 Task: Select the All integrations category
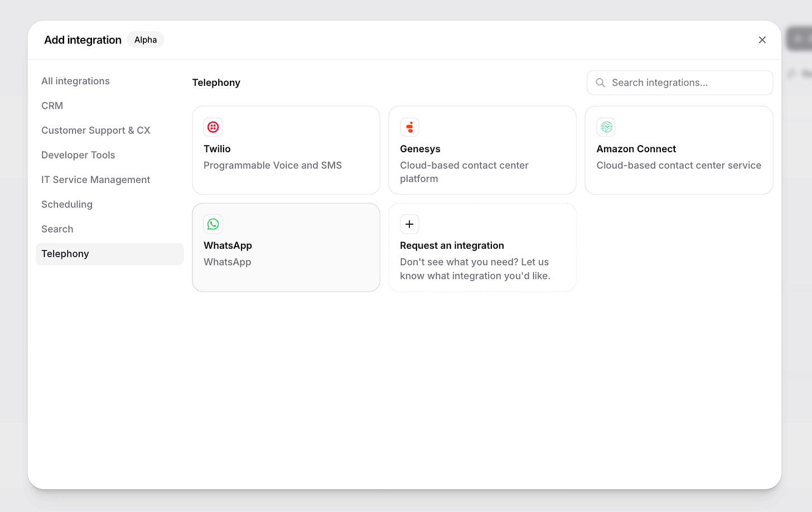[110, 81]
